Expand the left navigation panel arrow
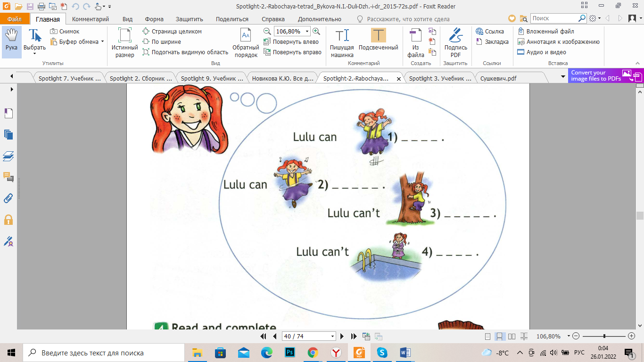The image size is (644, 362). (x=12, y=89)
